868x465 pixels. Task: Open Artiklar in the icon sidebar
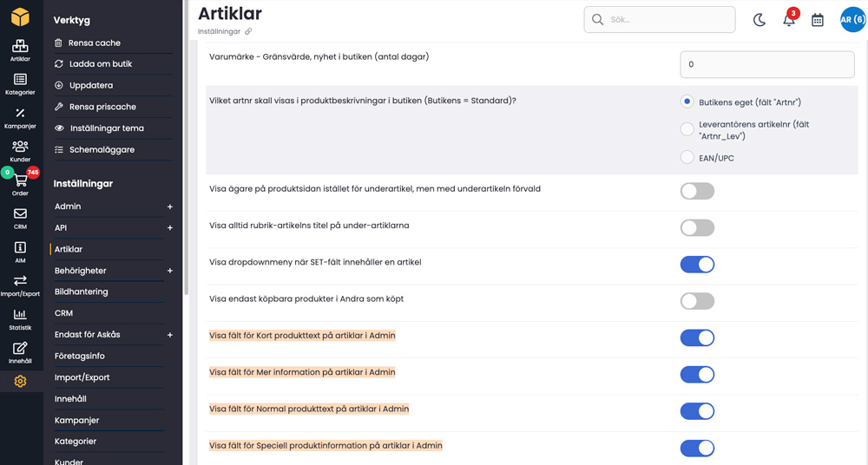pyautogui.click(x=20, y=50)
